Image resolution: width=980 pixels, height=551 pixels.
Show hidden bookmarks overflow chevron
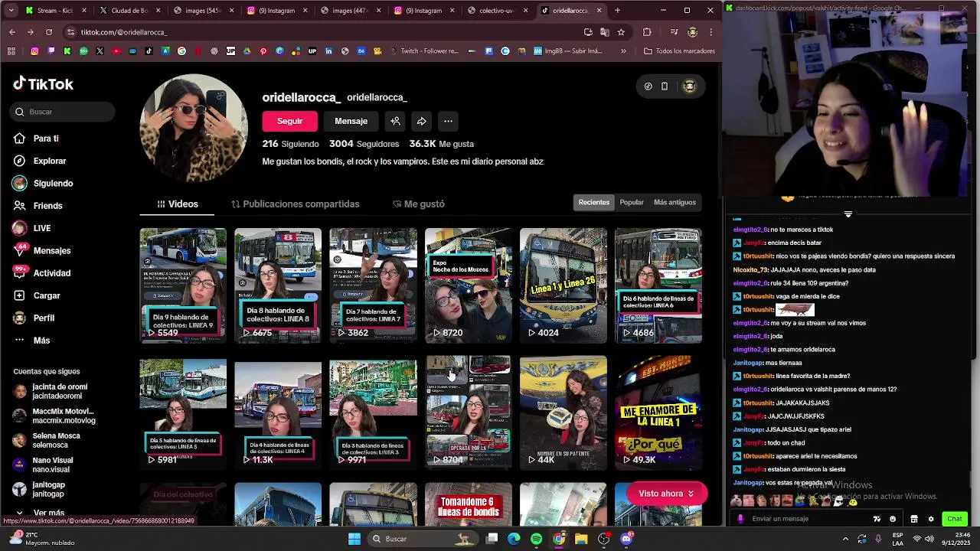[x=623, y=51]
